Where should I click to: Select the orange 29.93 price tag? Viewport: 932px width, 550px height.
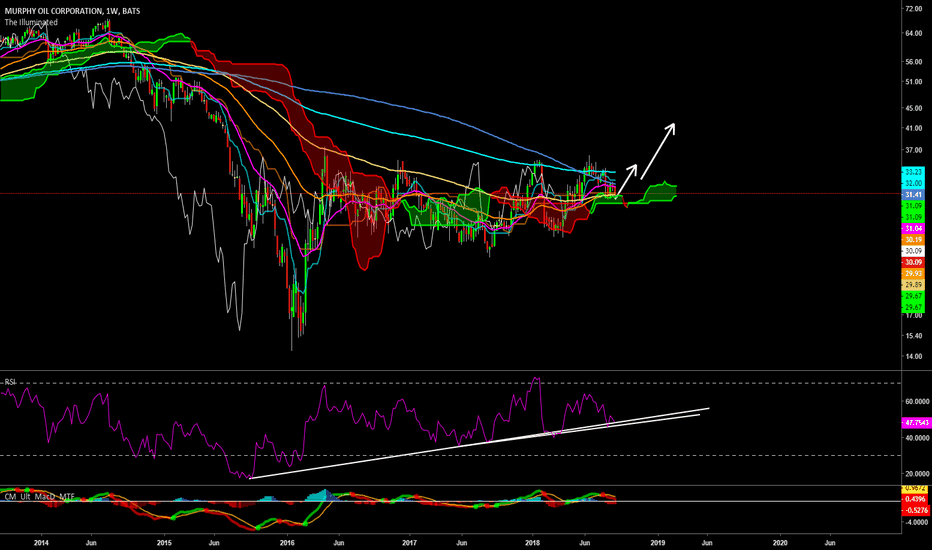(x=913, y=274)
